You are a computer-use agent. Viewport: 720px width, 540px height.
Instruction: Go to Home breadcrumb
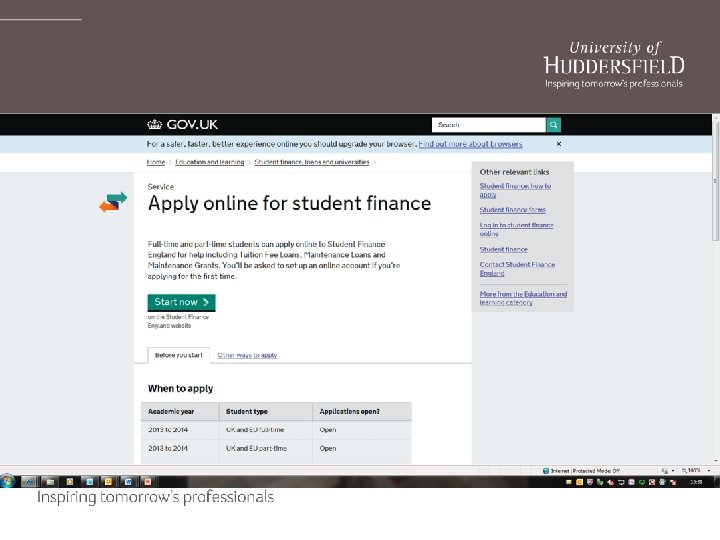[x=156, y=162]
